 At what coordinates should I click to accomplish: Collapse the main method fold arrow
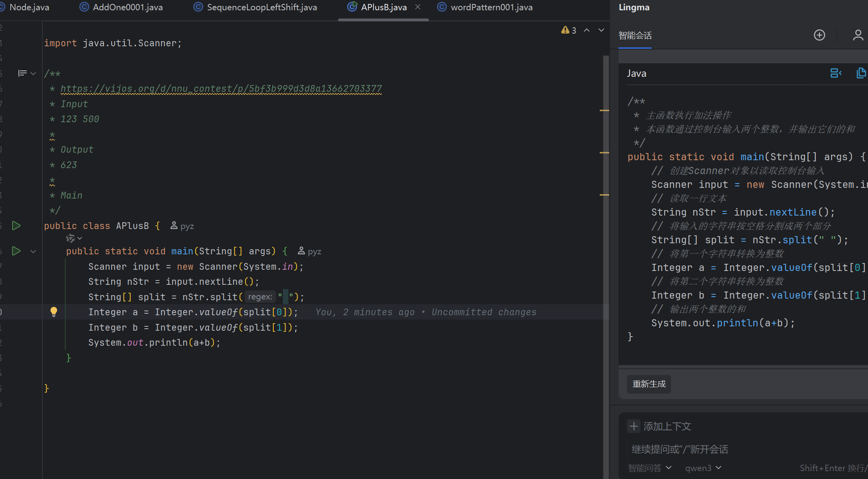pos(33,252)
